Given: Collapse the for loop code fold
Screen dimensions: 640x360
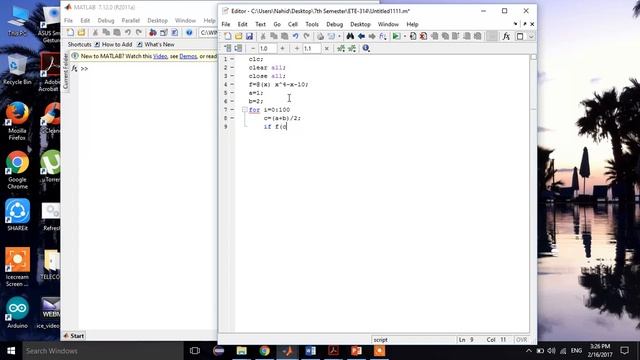Looking at the screenshot, I should [244, 110].
